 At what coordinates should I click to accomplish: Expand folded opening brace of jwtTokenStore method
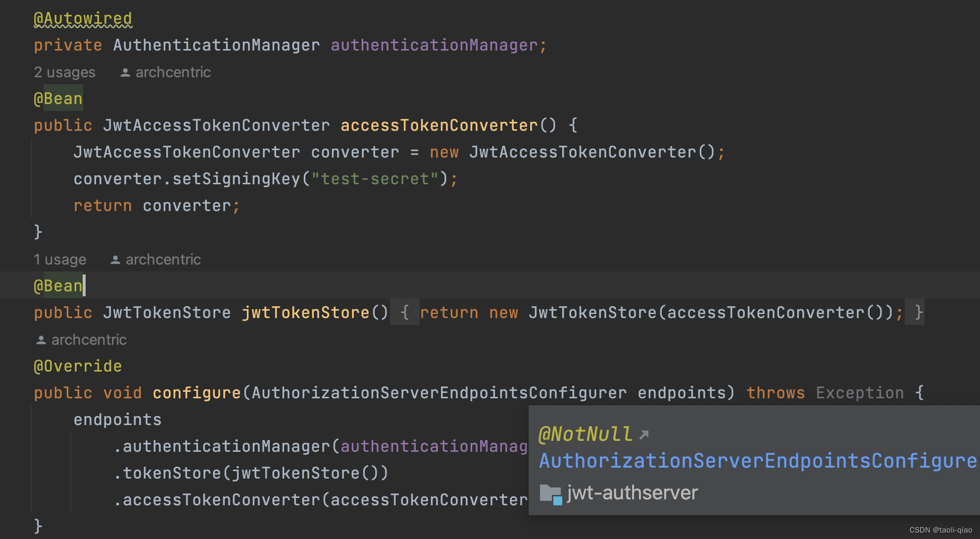pyautogui.click(x=404, y=313)
